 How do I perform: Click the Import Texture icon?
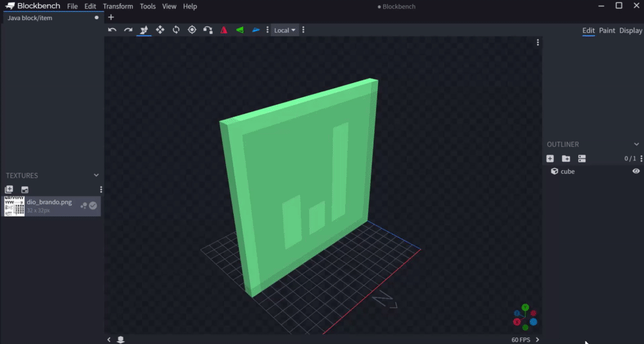pyautogui.click(x=8, y=189)
